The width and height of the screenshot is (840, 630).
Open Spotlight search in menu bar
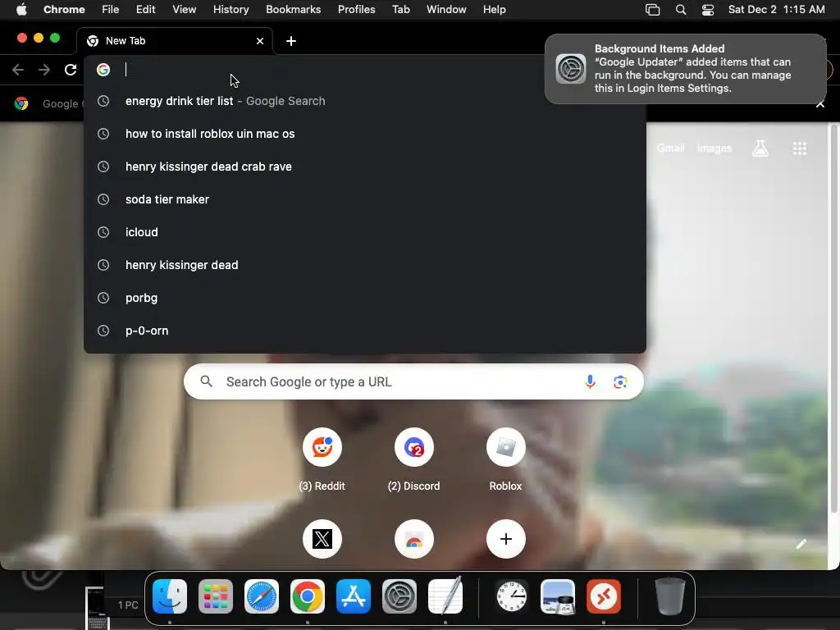[x=681, y=10]
